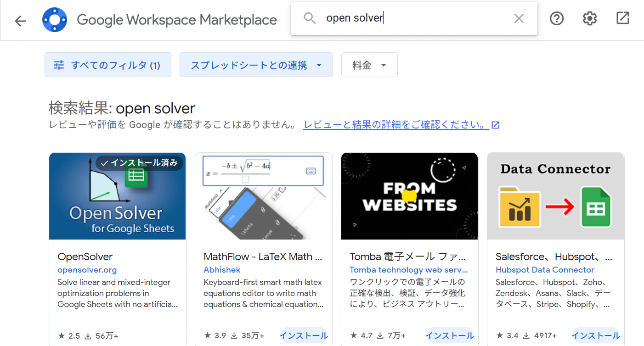Open すべてのフィルタ (1) filters button
Viewport: 644px width, 346px height.
tap(108, 65)
